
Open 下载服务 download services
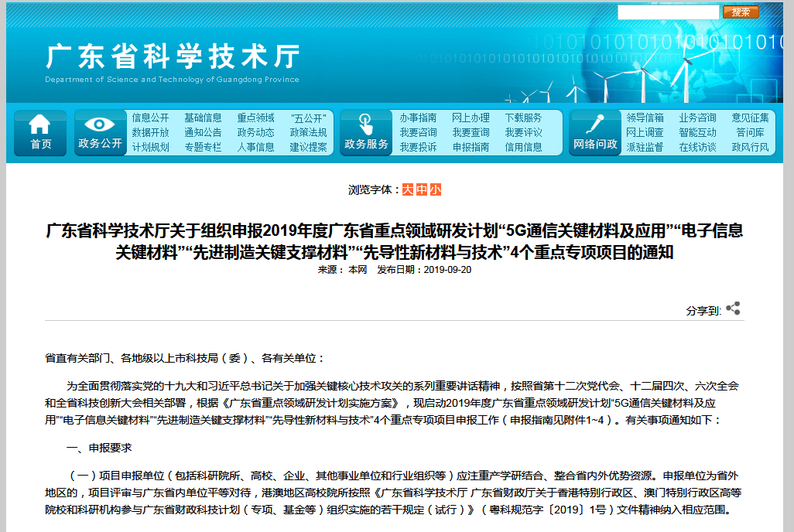pos(523,118)
